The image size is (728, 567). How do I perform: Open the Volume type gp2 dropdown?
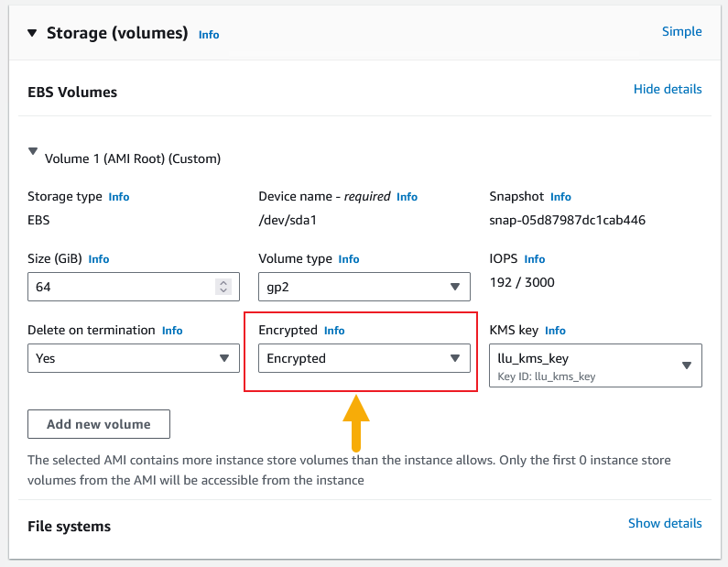(364, 287)
